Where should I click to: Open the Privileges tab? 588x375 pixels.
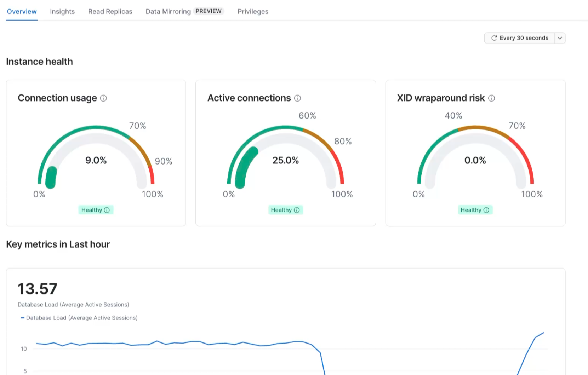[253, 11]
